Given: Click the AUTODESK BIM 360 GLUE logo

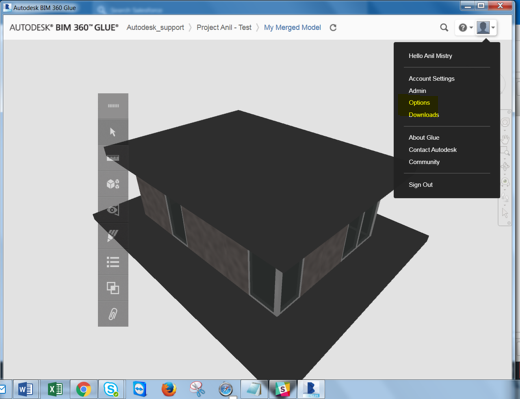Looking at the screenshot, I should coord(64,27).
